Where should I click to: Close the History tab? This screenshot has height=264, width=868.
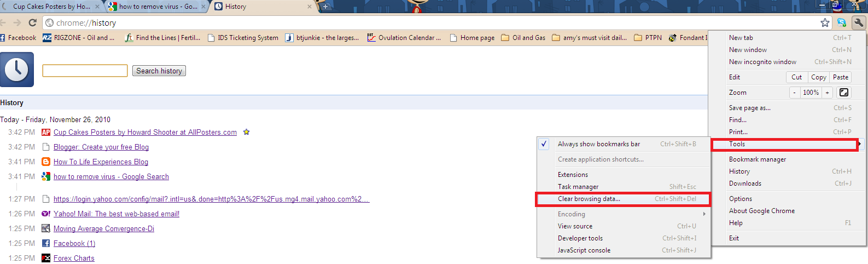tap(310, 7)
